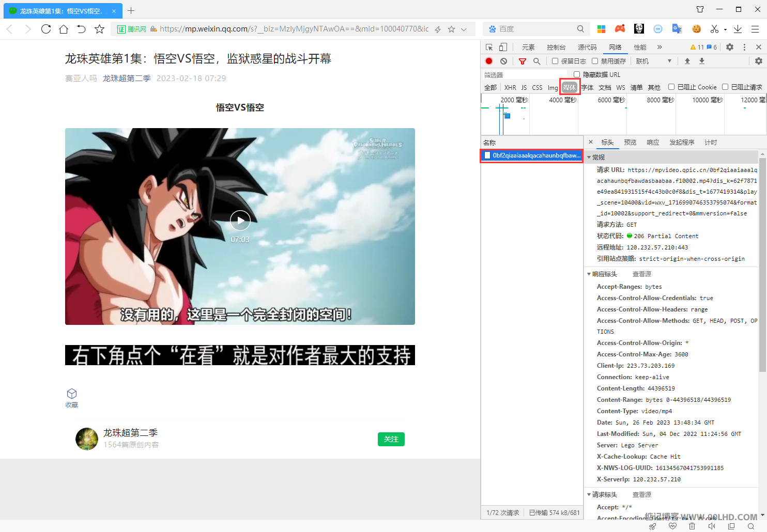Open DevTools settings gear in tab bar

[730, 47]
